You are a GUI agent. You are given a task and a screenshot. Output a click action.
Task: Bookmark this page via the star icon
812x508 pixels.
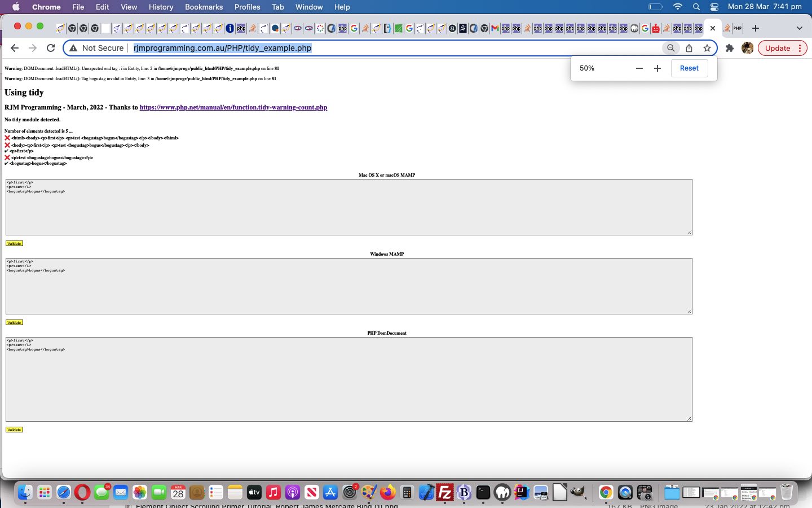tap(707, 48)
